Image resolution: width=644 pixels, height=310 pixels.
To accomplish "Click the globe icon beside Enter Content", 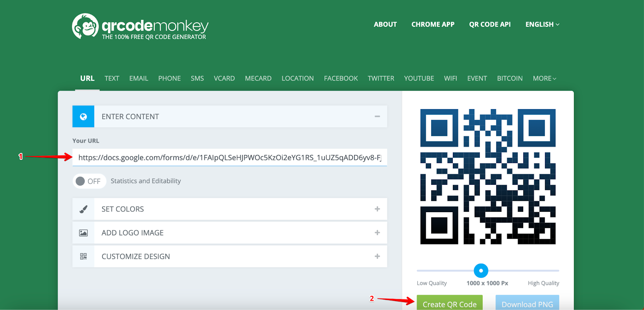I will coord(83,117).
